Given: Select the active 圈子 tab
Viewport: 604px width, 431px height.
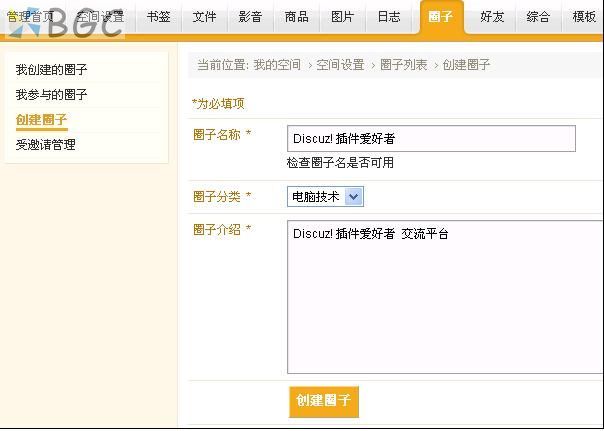Looking at the screenshot, I should click(441, 17).
